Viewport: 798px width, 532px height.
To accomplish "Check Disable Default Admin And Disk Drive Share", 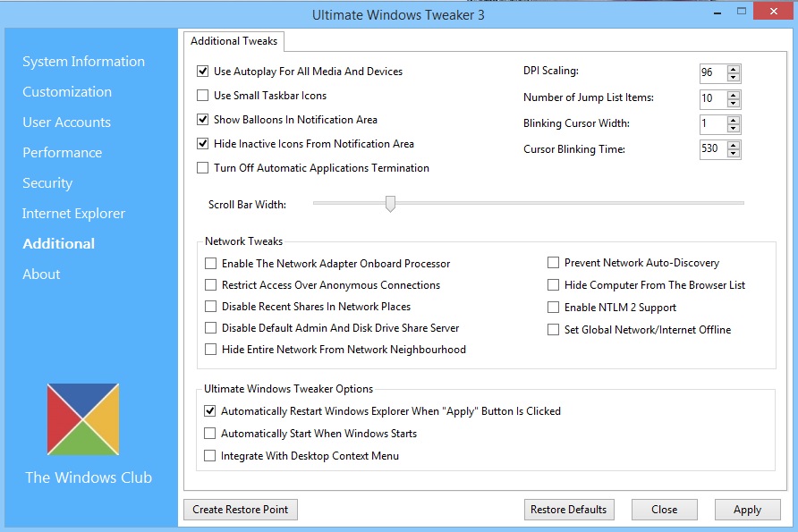I will click(210, 328).
